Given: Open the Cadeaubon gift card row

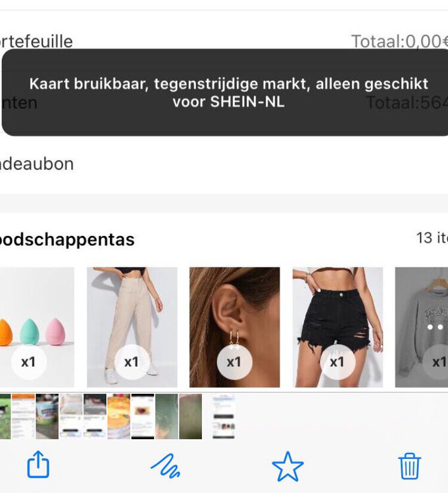Looking at the screenshot, I should click(224, 164).
